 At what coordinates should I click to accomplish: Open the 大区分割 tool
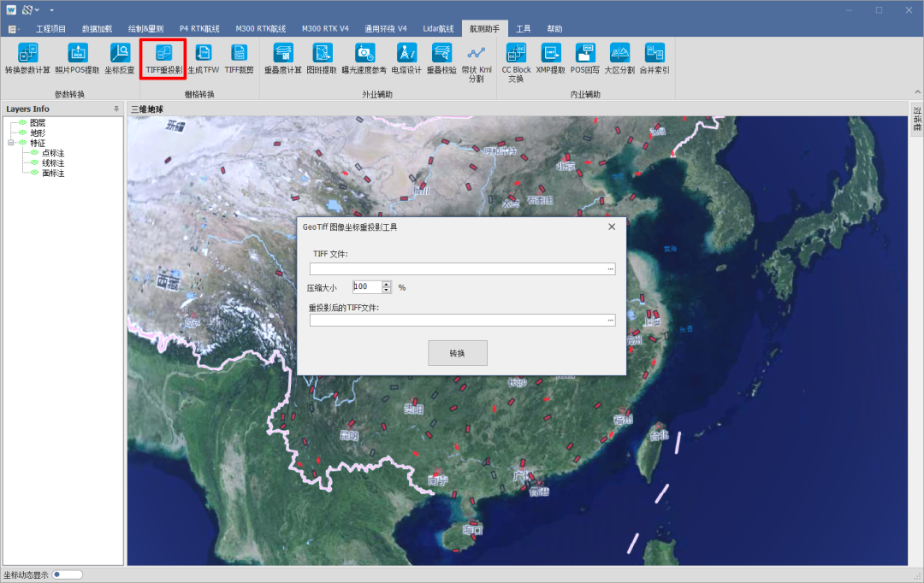coord(619,59)
